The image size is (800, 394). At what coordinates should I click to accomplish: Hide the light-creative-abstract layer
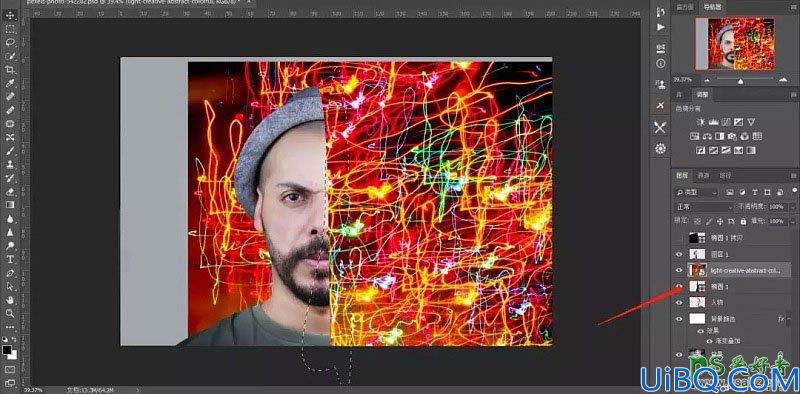pos(679,270)
